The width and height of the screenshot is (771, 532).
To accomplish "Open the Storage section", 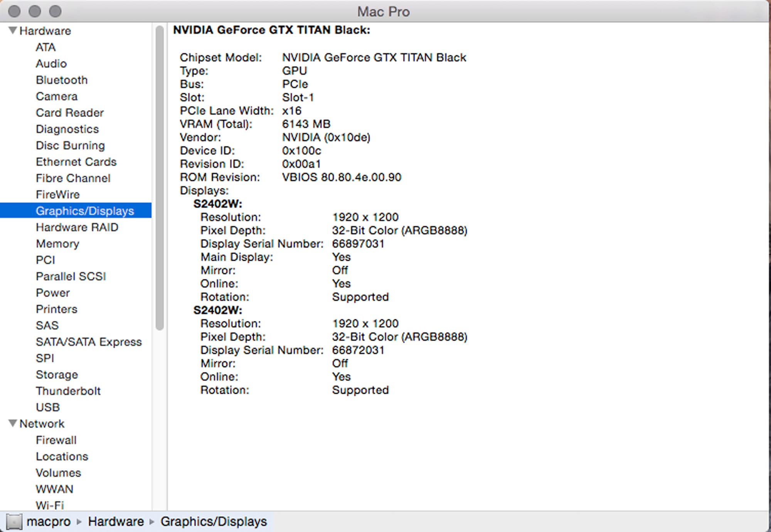I will 57,375.
